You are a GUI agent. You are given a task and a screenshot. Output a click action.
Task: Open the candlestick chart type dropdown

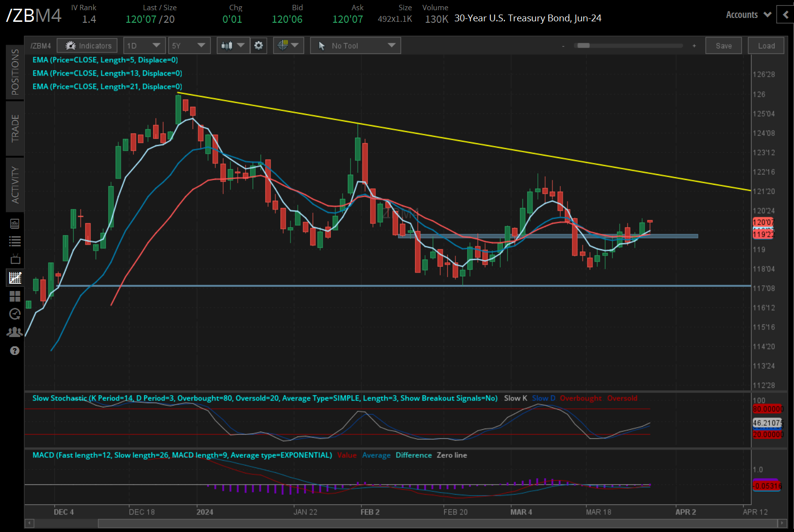click(233, 46)
